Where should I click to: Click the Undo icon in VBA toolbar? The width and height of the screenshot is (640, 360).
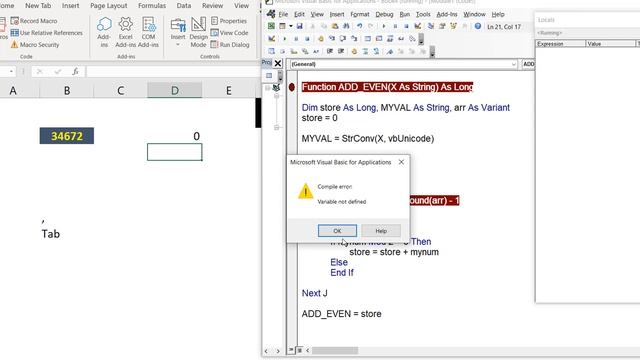360,26
